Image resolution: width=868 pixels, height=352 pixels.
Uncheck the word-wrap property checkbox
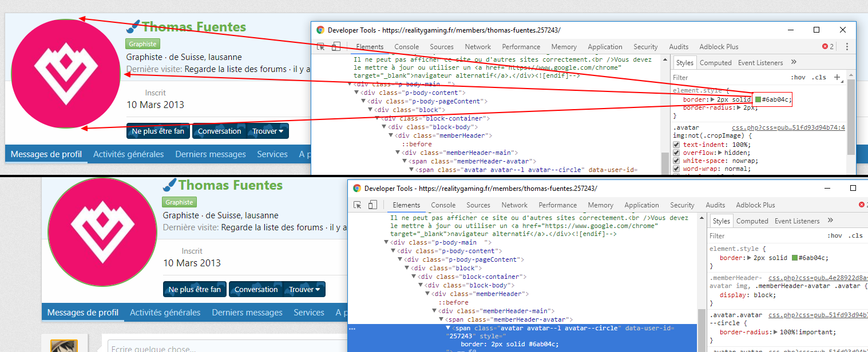click(x=677, y=169)
